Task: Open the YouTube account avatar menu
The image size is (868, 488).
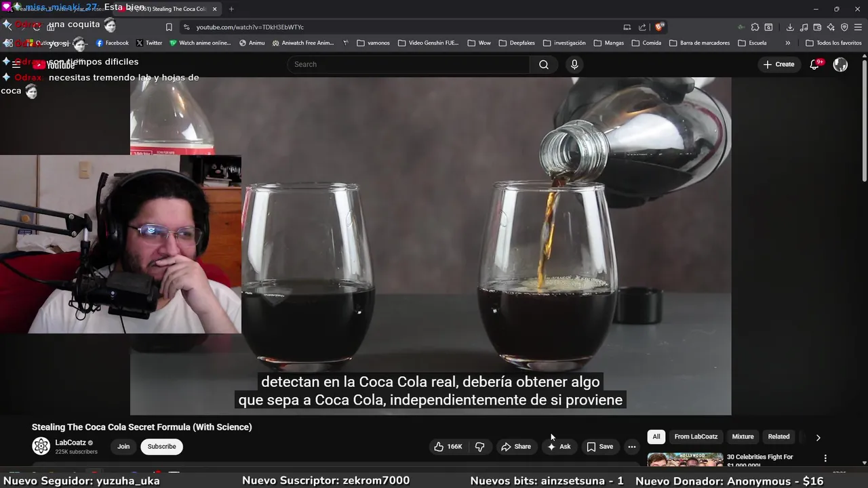Action: [840, 64]
